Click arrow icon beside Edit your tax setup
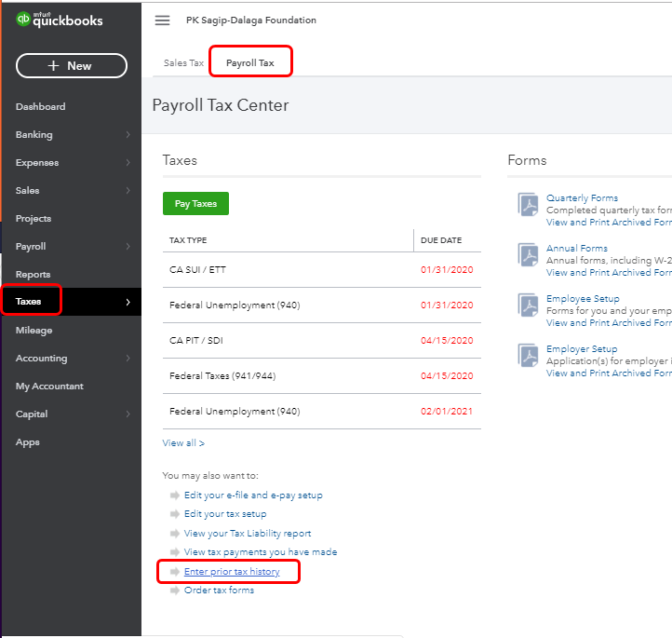The image size is (672, 638). pos(174,514)
